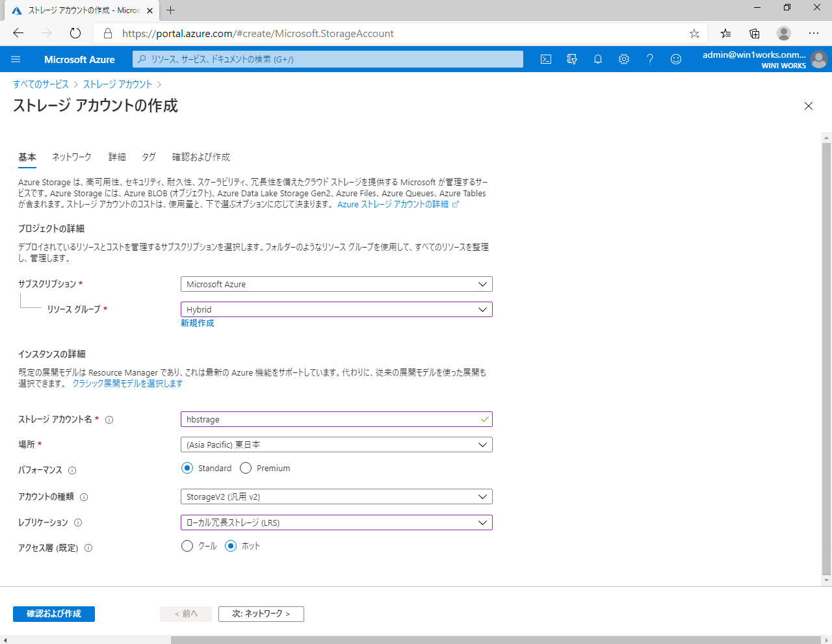Open the notifications bell
The height and width of the screenshot is (644, 832).
tap(598, 59)
